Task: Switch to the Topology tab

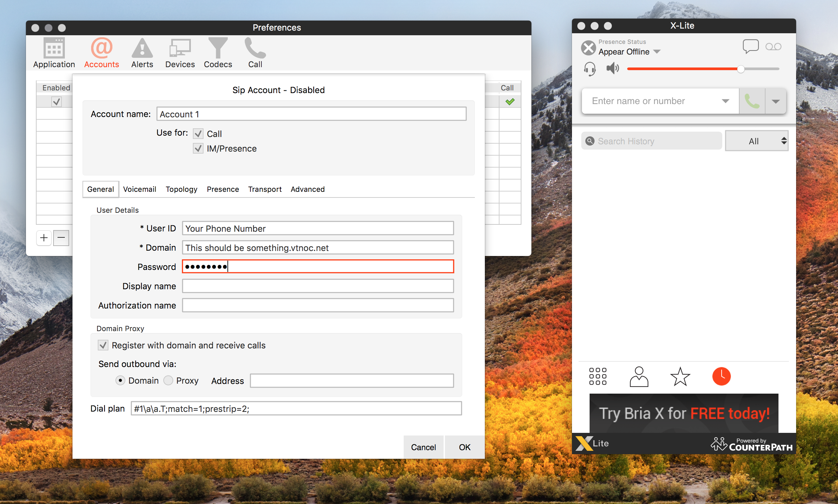Action: coord(181,189)
